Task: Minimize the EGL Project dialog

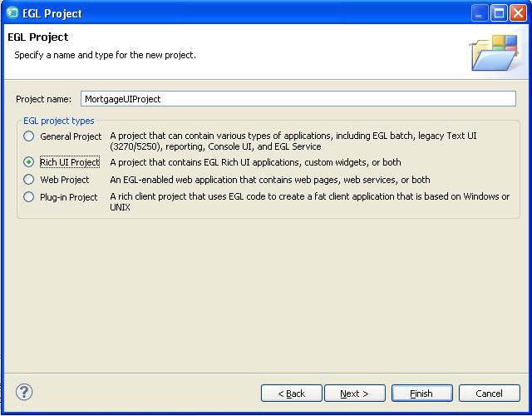Action: click(480, 13)
